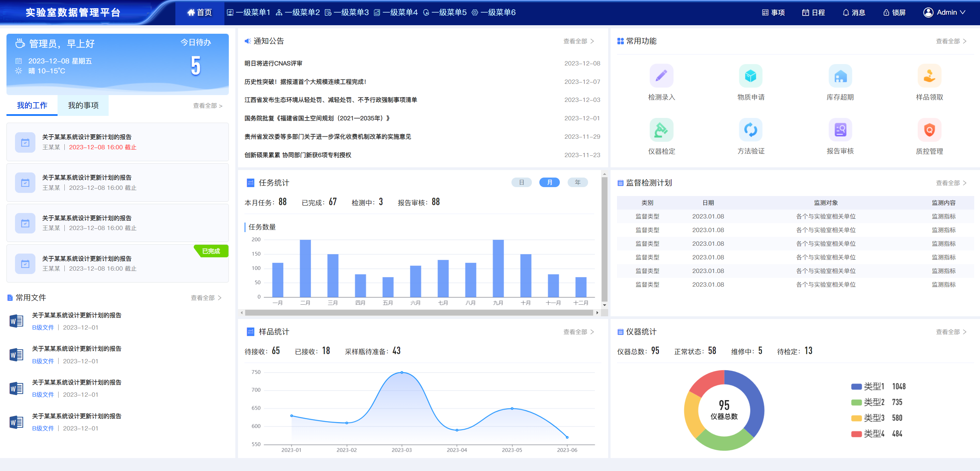Viewport: 980px width, 471px height.
Task: Click Word icon of the last 常用文件 entry
Action: click(x=16, y=422)
